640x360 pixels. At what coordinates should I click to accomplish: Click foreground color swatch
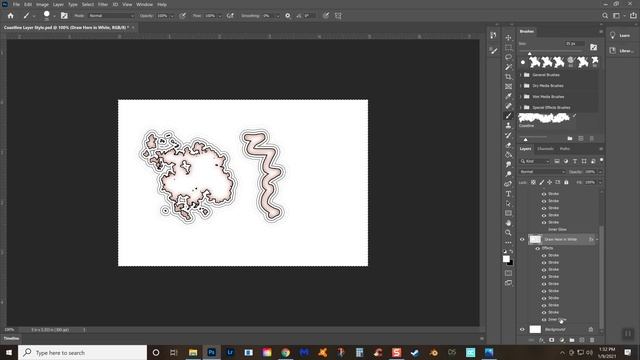point(506,259)
